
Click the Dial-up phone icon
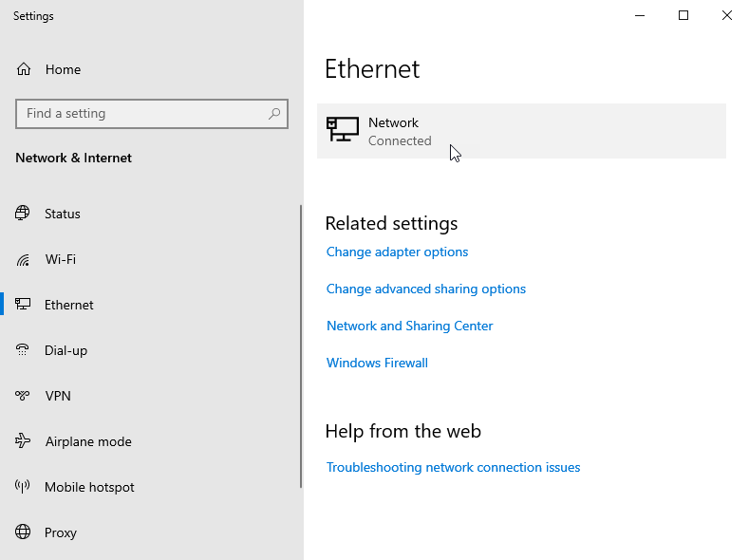click(x=23, y=350)
